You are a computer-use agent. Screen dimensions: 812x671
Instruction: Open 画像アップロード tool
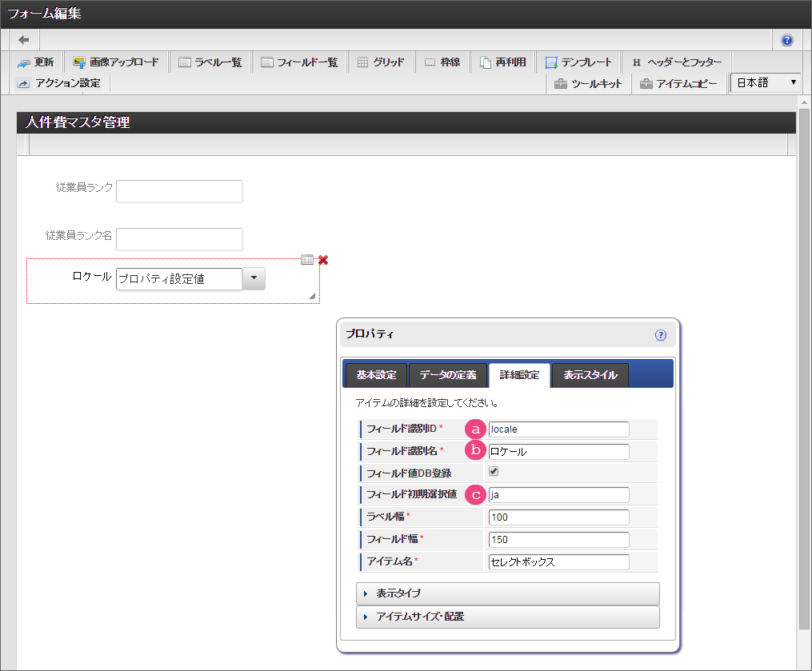(116, 62)
